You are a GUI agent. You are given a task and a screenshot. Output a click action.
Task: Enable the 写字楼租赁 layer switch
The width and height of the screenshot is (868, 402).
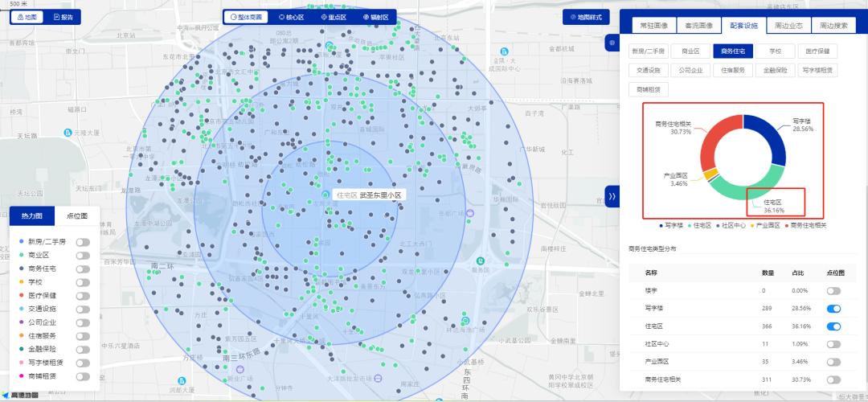83,363
